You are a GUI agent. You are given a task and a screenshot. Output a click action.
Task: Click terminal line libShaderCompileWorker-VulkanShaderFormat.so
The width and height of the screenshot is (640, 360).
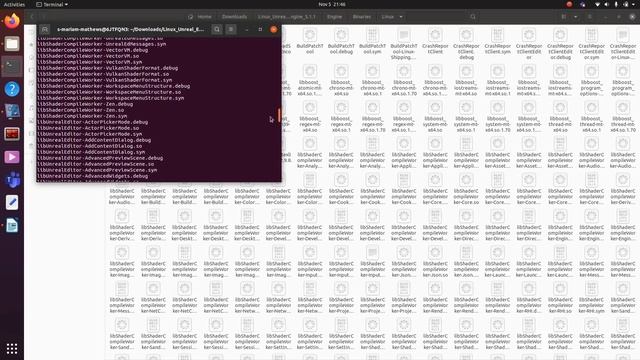pos(103,74)
